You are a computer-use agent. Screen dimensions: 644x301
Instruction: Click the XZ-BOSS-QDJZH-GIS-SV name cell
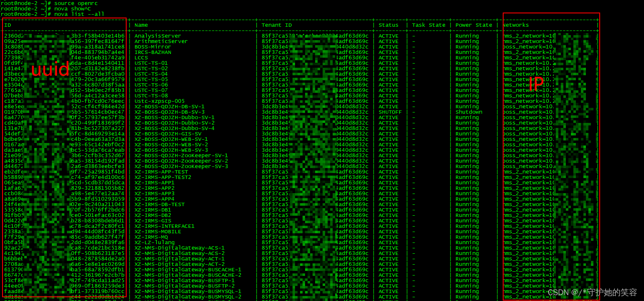(x=168, y=134)
